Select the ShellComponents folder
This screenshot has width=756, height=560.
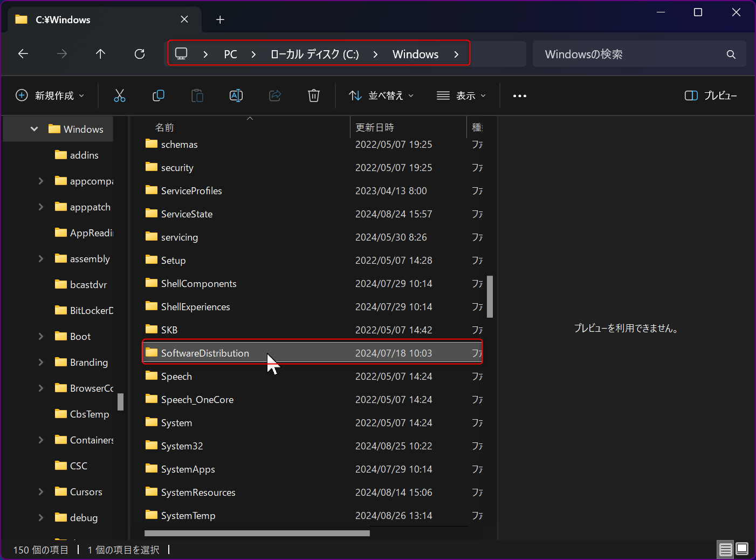[313, 284]
